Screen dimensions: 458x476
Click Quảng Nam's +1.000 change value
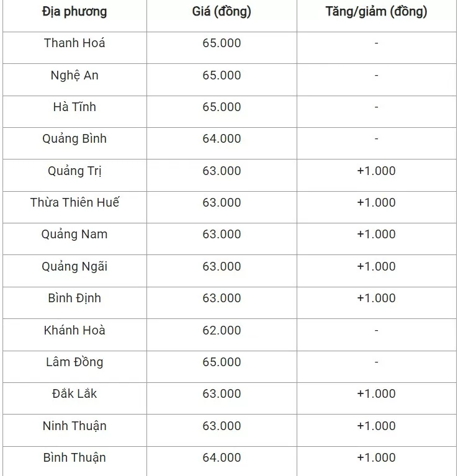(x=376, y=235)
